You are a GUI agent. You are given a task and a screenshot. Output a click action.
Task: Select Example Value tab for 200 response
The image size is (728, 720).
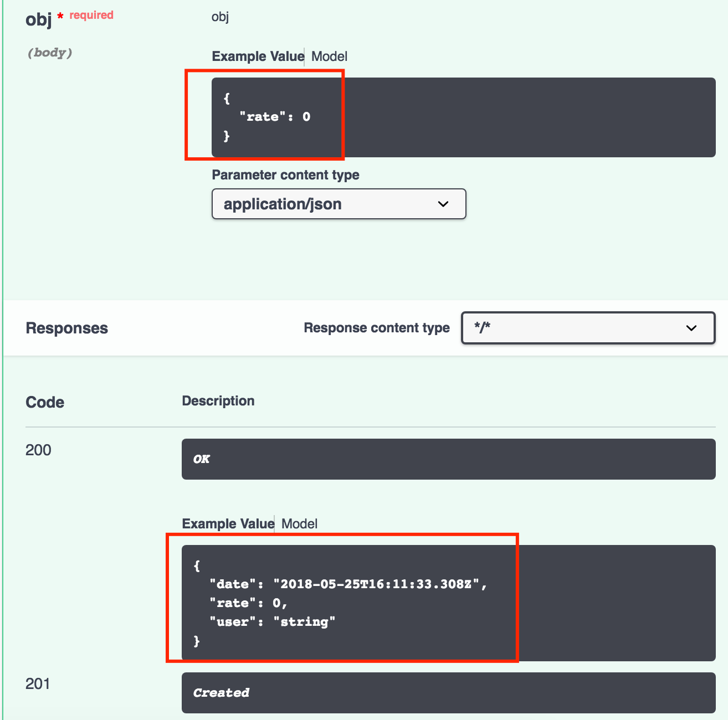pos(228,523)
